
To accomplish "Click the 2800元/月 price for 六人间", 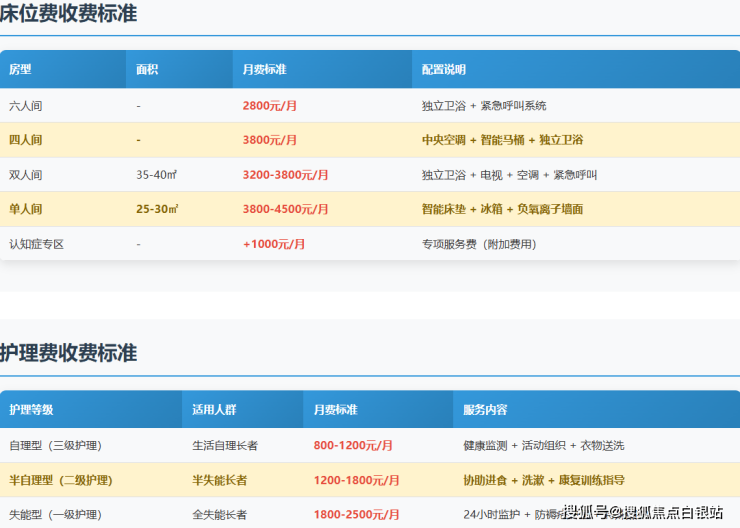I will [x=269, y=105].
